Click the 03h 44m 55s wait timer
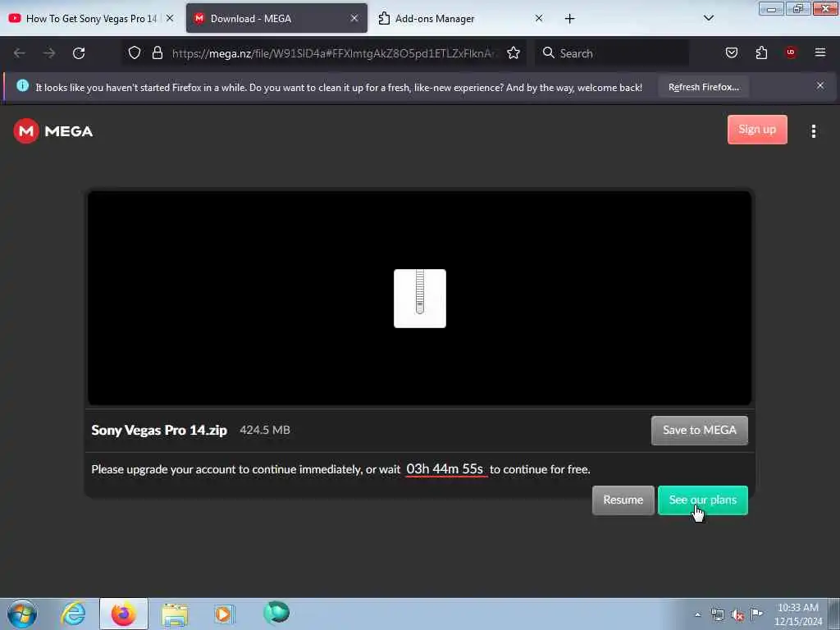840x630 pixels. 445,468
